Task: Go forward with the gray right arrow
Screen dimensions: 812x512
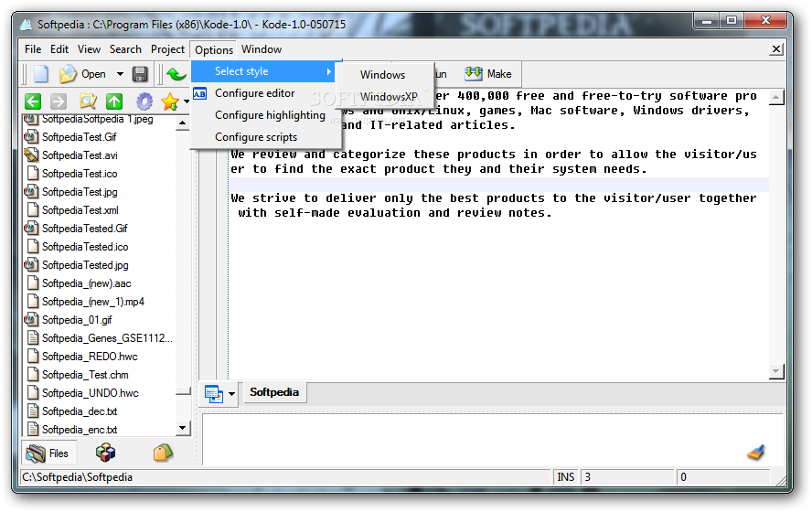Action: 59,101
